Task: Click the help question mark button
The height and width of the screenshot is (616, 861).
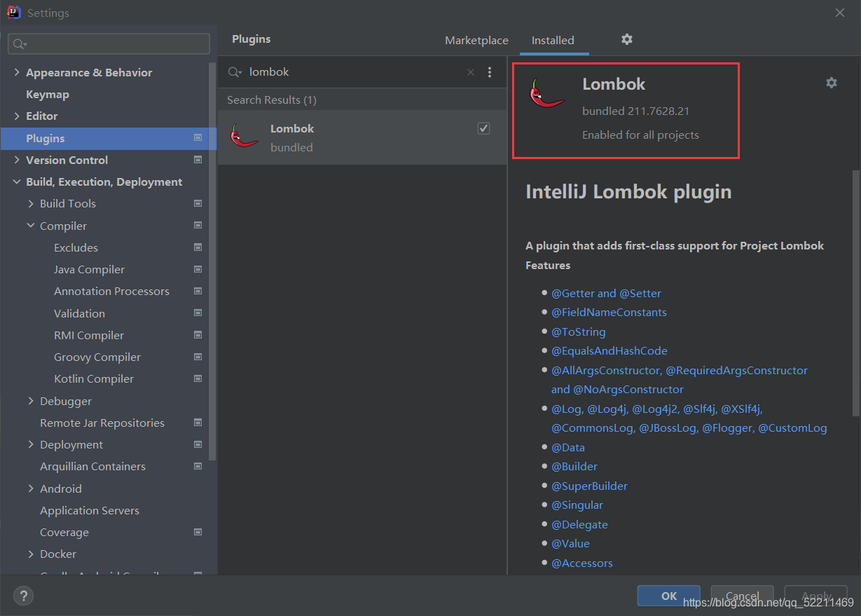Action: 23,596
